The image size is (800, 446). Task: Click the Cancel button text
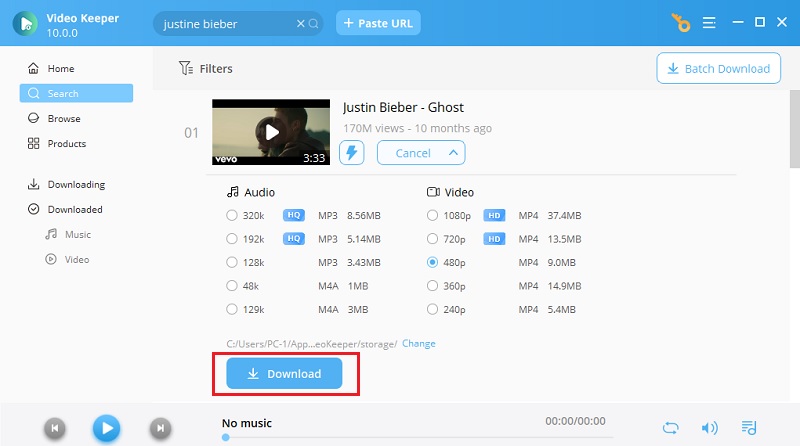click(x=413, y=153)
